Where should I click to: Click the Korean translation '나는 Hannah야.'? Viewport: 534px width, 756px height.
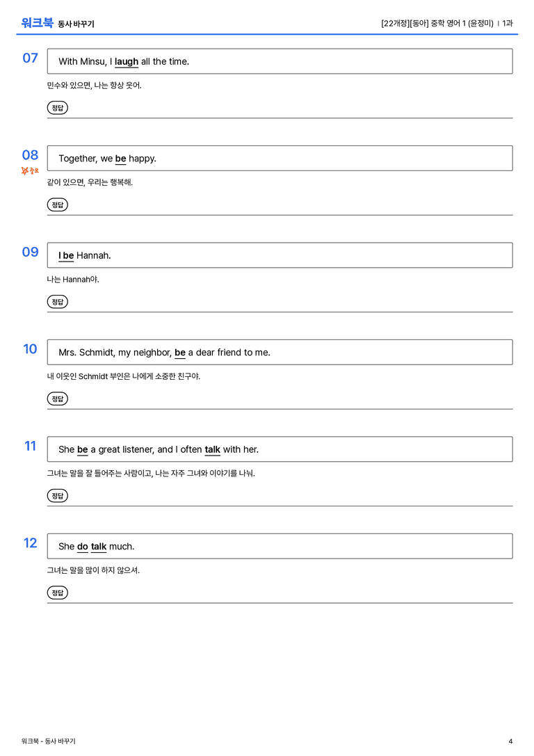[73, 279]
